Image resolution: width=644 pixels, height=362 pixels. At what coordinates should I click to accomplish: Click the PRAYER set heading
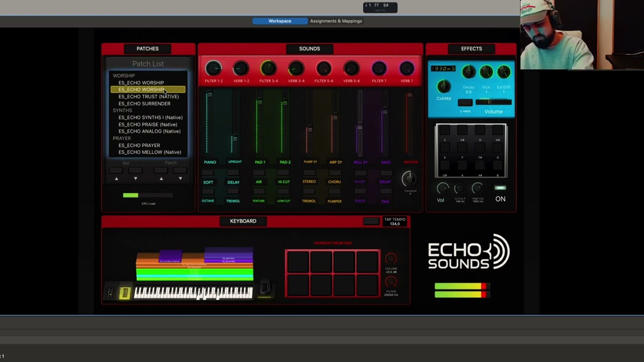[122, 138]
